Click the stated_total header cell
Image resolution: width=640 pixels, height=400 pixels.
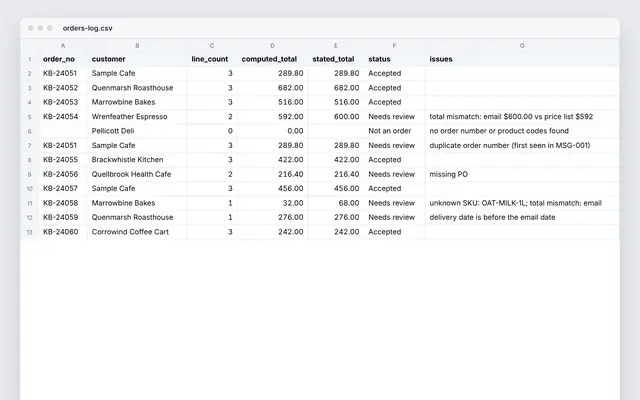pyautogui.click(x=336, y=59)
